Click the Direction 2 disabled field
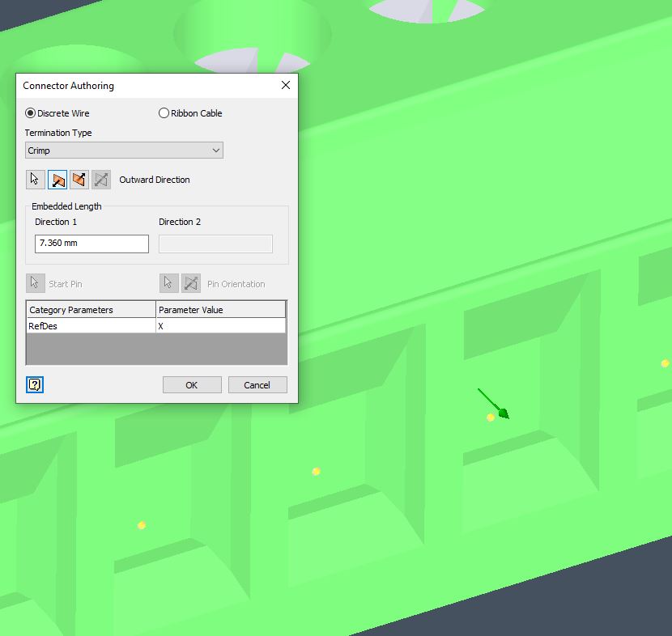 click(215, 244)
